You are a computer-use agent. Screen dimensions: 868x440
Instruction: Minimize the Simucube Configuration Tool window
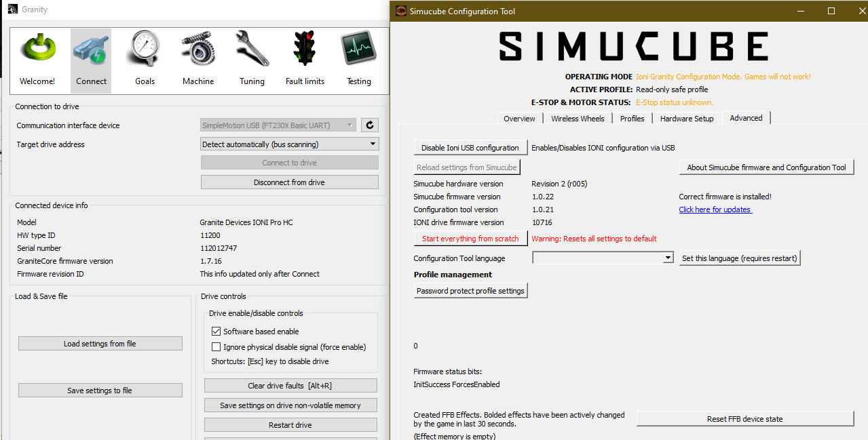(800, 11)
